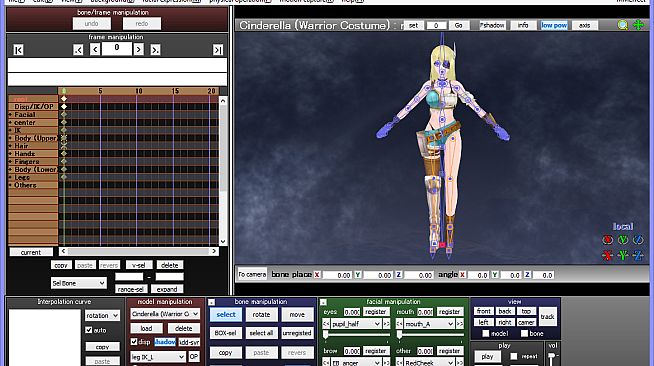The image size is (654, 366).
Task: Next mouth morph arrow beside mouth_A
Action: [460, 323]
